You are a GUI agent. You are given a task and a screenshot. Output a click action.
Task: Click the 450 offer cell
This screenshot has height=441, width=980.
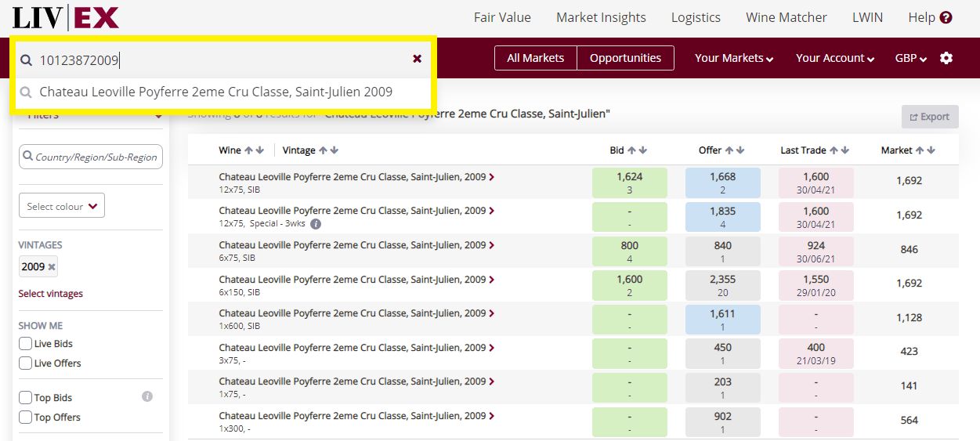tap(723, 353)
